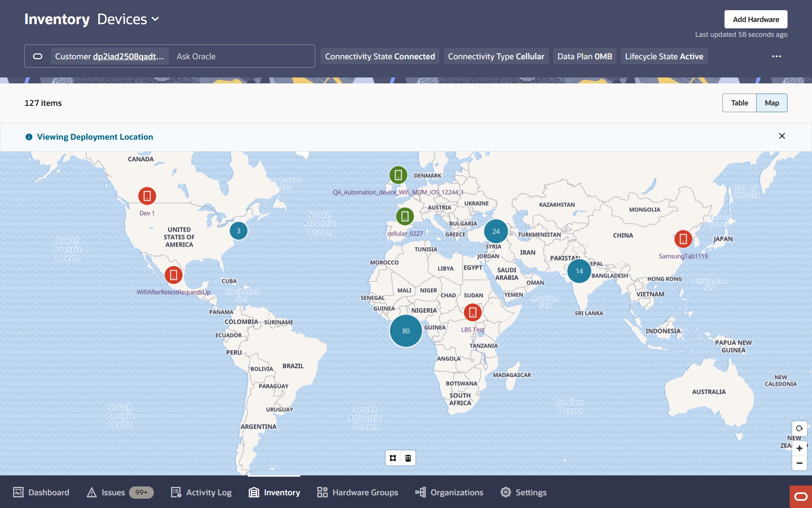
Task: Navigate to Organizations tab
Action: [x=449, y=492]
